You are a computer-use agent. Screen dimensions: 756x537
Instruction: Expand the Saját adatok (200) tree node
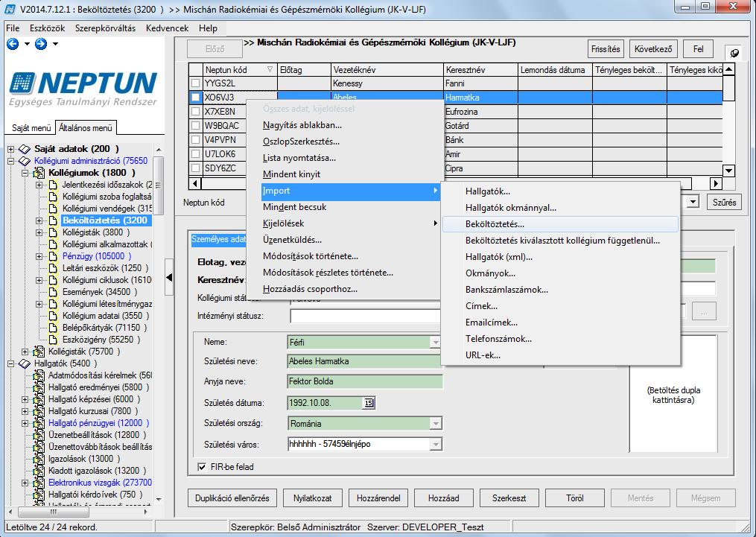click(x=10, y=149)
